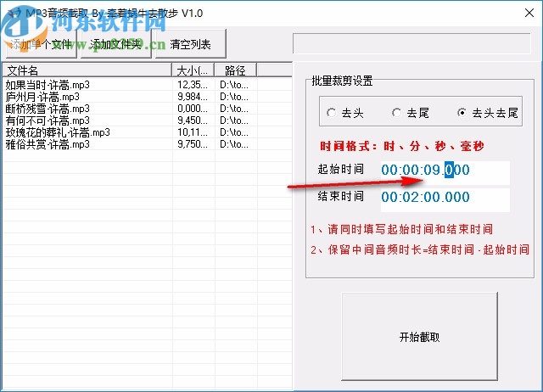Image resolution: width=543 pixels, height=392 pixels.
Task: Start cutting with 开始截取 button
Action: (419, 336)
